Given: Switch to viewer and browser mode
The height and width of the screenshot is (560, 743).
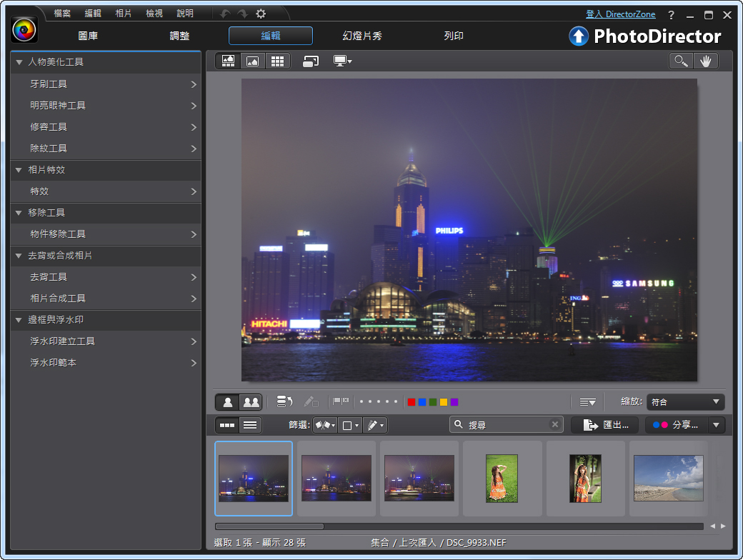Looking at the screenshot, I should (x=229, y=61).
